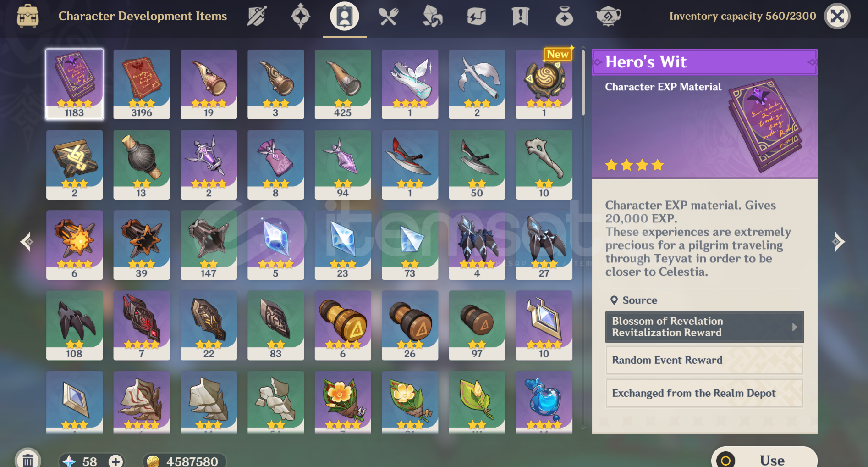The width and height of the screenshot is (868, 467).
Task: Select the red book with 3196 count
Action: pos(142,84)
